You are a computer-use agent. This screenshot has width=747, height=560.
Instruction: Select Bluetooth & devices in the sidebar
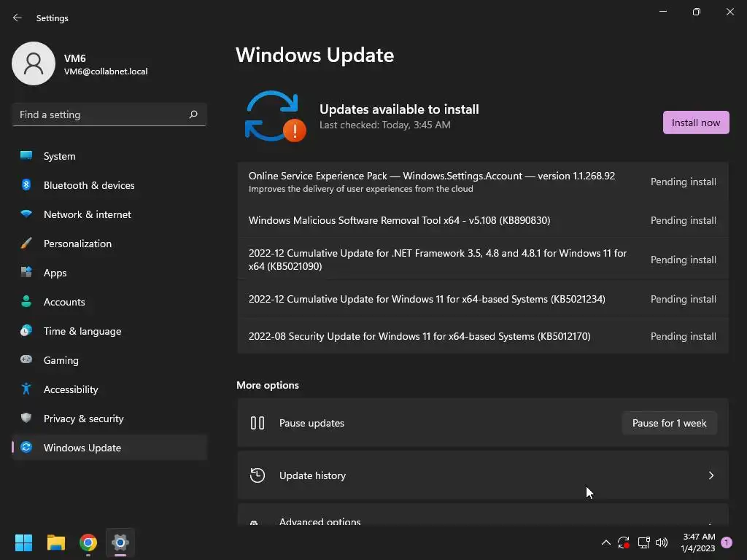coord(109,184)
